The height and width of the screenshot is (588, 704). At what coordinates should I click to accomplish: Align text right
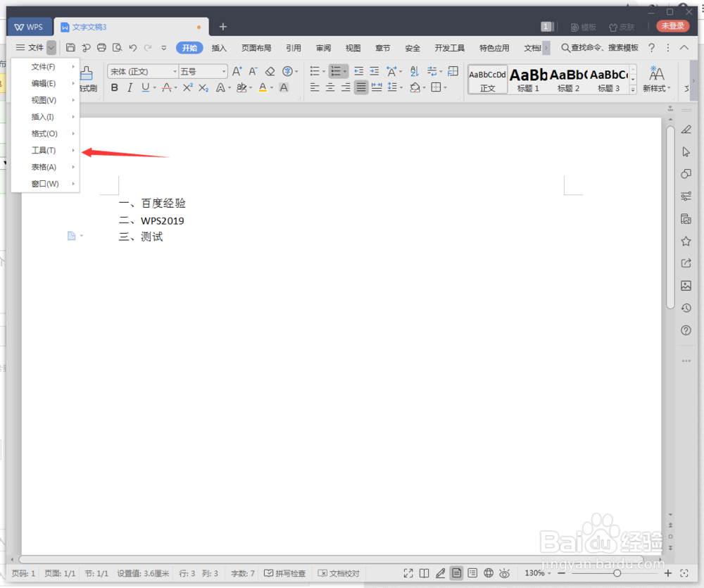(x=346, y=87)
